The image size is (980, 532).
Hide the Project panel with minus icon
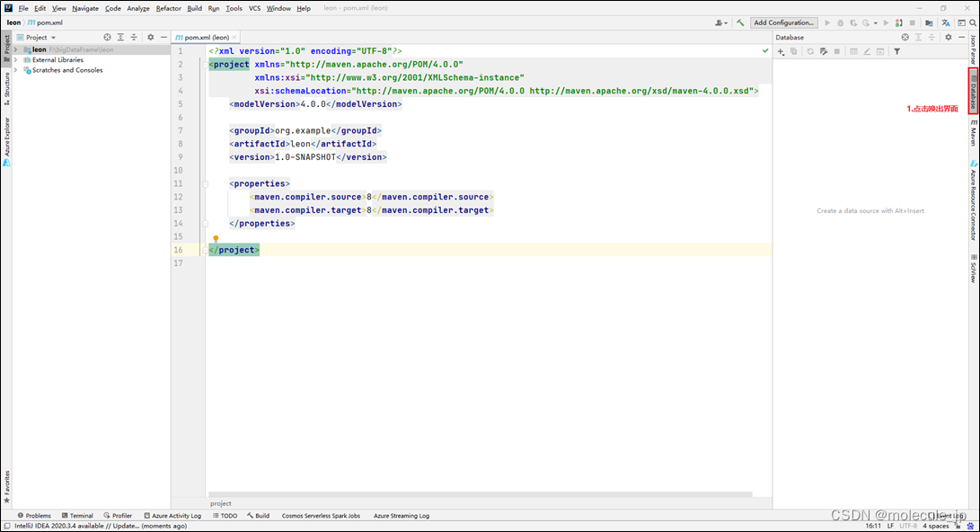click(x=163, y=38)
